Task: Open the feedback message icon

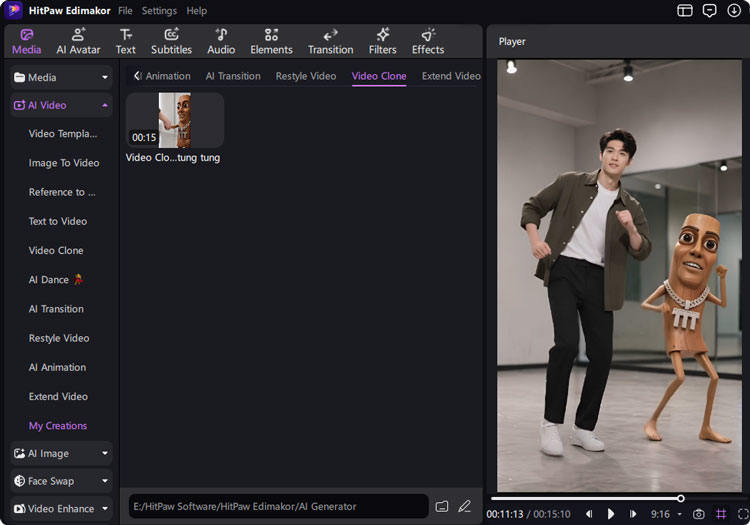Action: (x=709, y=11)
